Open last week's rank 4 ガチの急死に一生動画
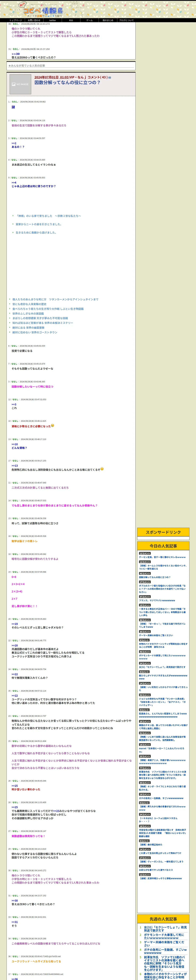 click(165, 951)
